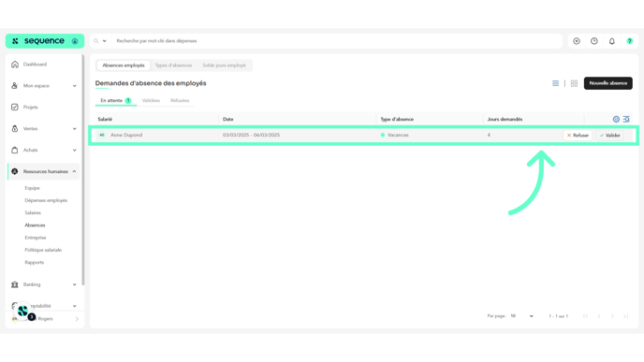Click the plus circle quick-add icon
This screenshot has width=644, height=362.
tap(577, 41)
